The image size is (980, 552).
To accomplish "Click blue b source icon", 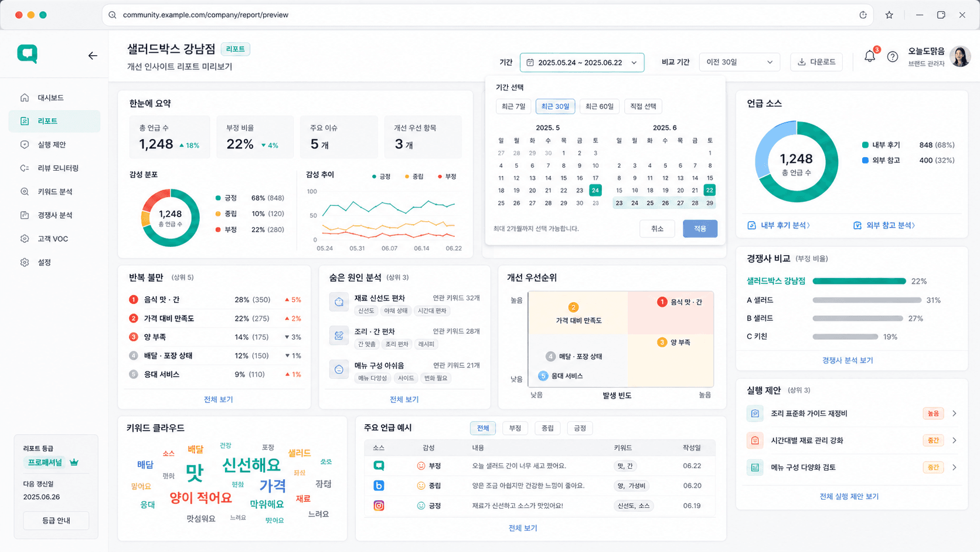I will click(x=379, y=486).
